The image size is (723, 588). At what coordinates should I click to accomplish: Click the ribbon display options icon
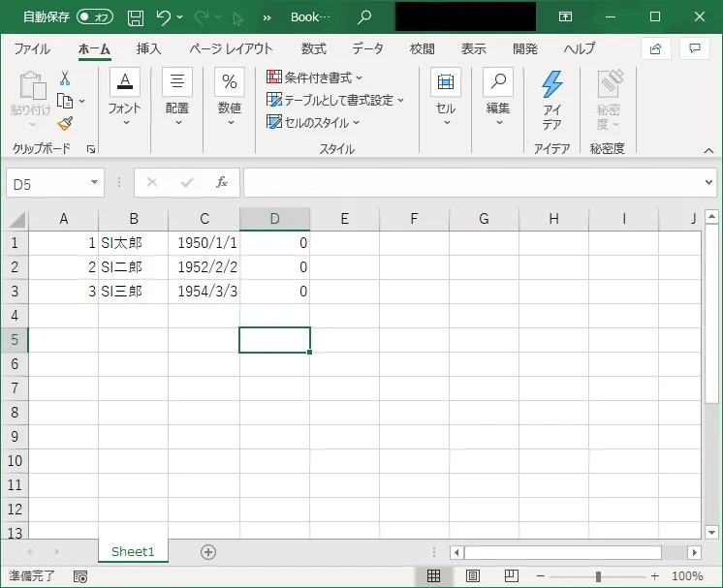[565, 17]
